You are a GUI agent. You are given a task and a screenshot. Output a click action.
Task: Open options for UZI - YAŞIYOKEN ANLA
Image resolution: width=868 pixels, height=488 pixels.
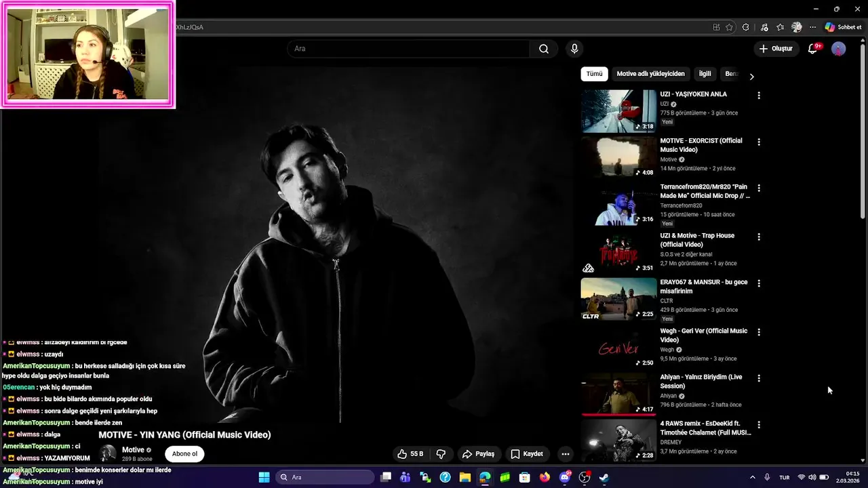tap(759, 96)
